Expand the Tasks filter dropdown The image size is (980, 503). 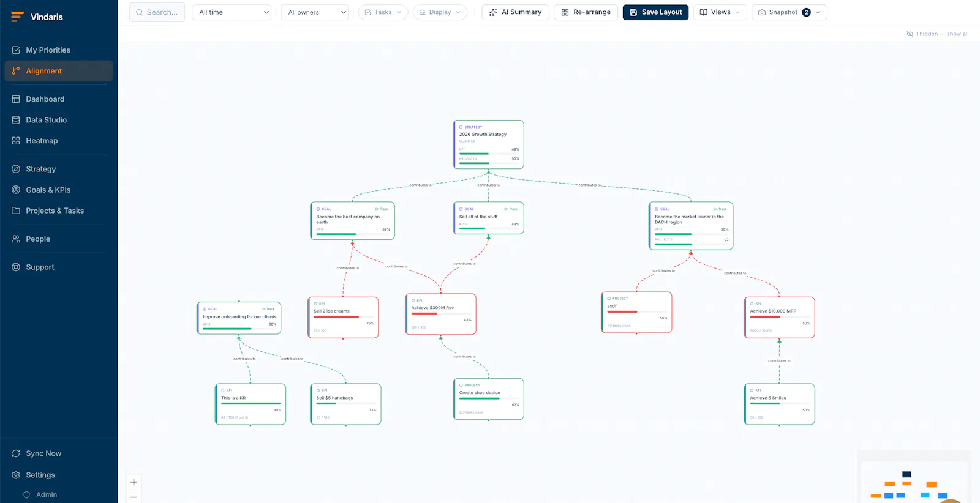point(383,12)
